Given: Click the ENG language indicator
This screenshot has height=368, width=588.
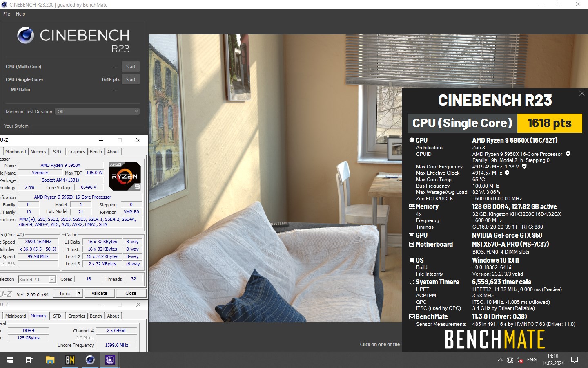Looking at the screenshot, I should tap(532, 360).
